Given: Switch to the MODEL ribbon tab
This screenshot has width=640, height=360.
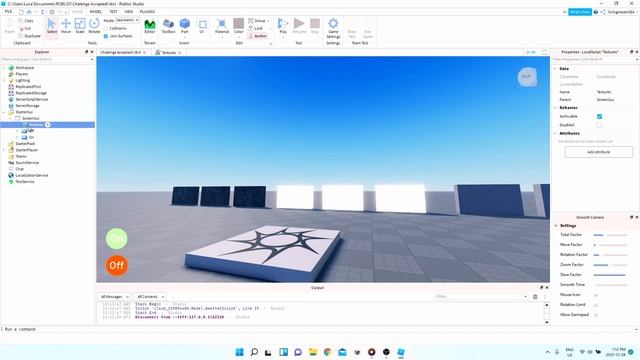Looking at the screenshot, I should coord(96,12).
